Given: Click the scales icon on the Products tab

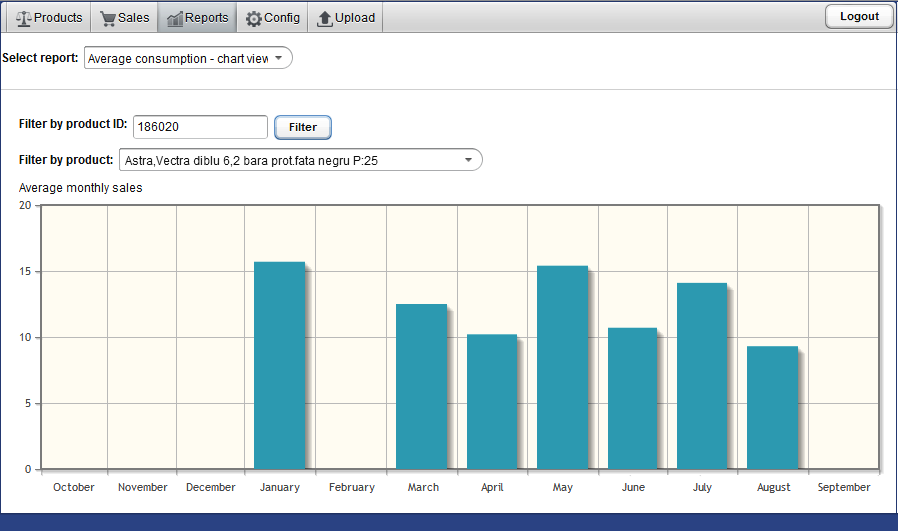Looking at the screenshot, I should 23,18.
